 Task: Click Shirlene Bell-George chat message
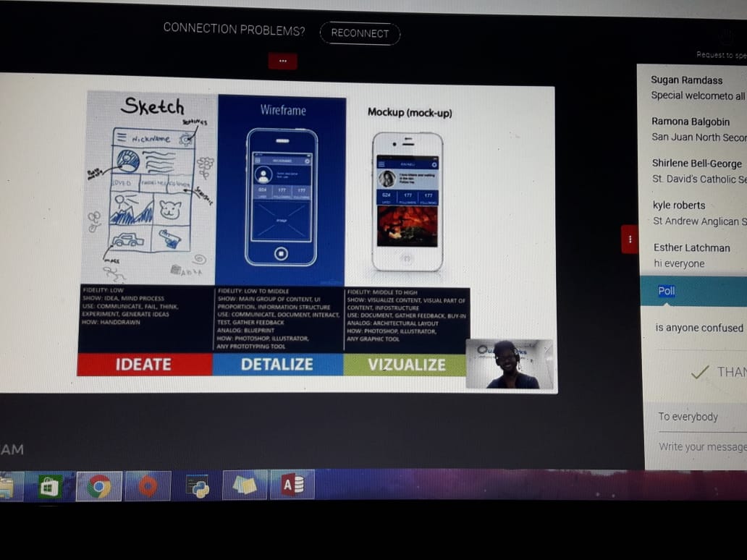click(x=699, y=171)
